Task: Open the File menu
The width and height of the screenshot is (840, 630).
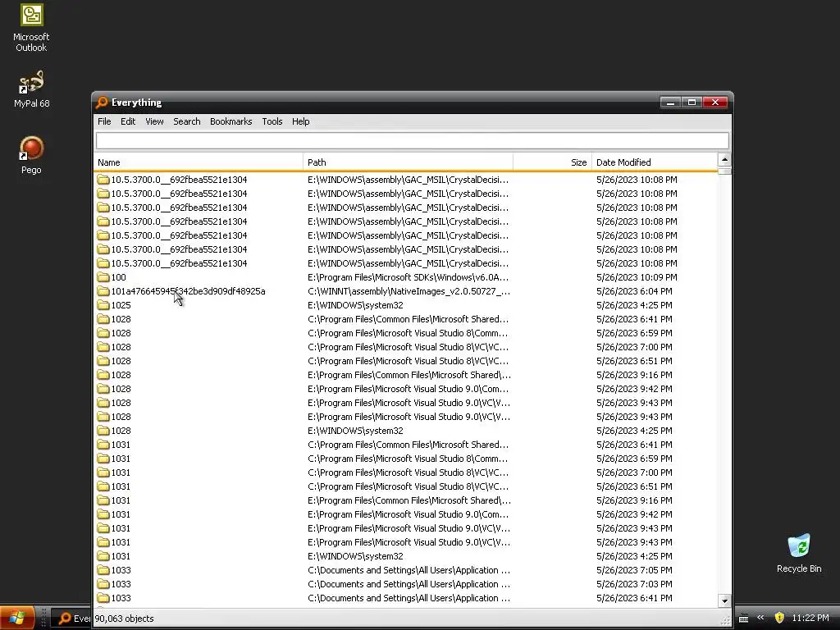Action: pos(104,121)
